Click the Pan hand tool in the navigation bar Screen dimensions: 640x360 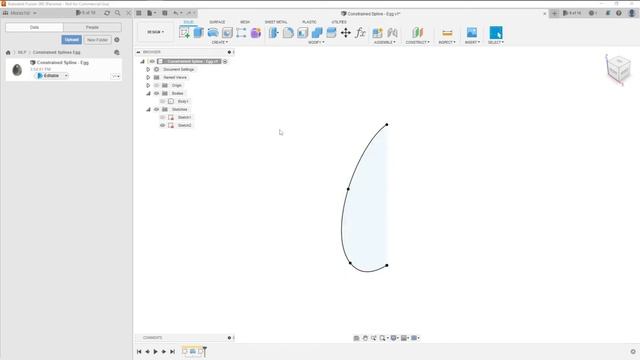point(365,338)
